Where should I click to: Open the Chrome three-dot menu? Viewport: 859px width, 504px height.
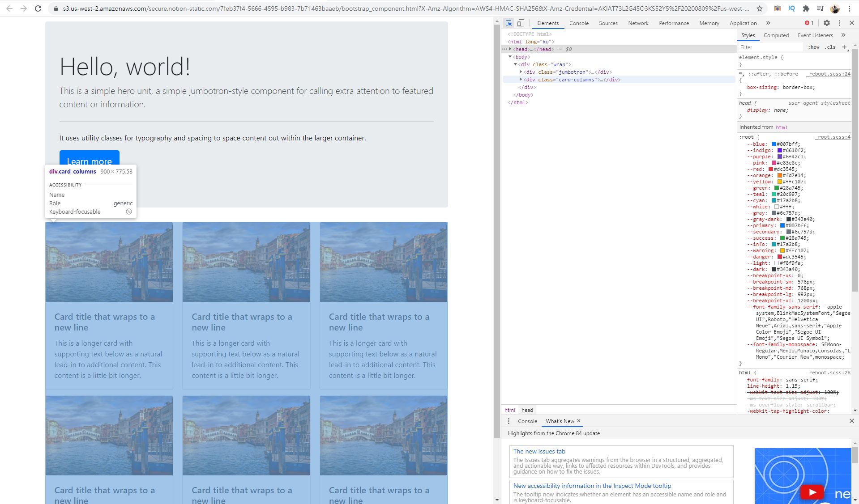[849, 8]
